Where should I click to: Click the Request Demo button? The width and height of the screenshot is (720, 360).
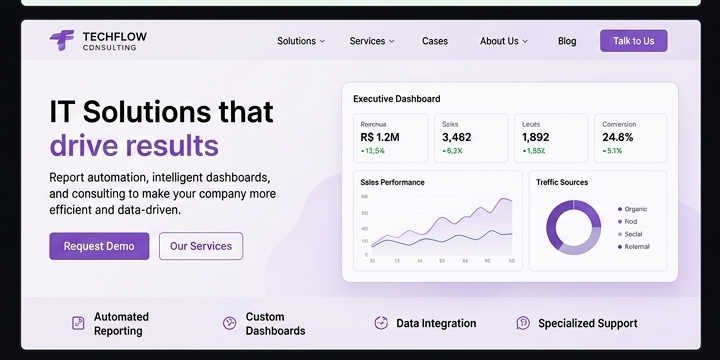click(99, 246)
